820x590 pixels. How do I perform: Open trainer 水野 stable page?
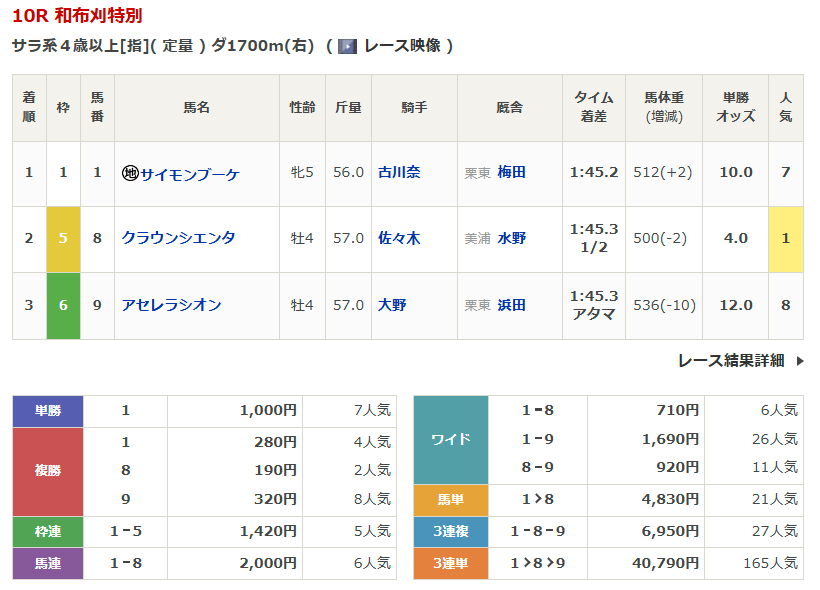click(x=511, y=238)
